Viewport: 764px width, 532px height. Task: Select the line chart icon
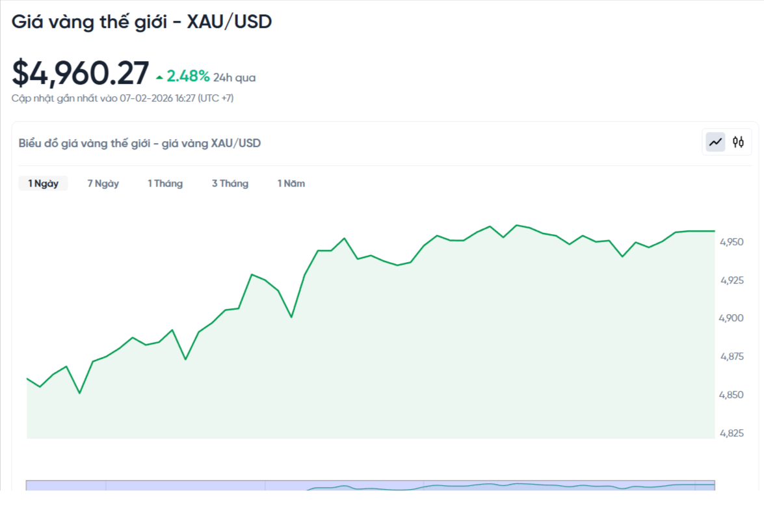714,142
